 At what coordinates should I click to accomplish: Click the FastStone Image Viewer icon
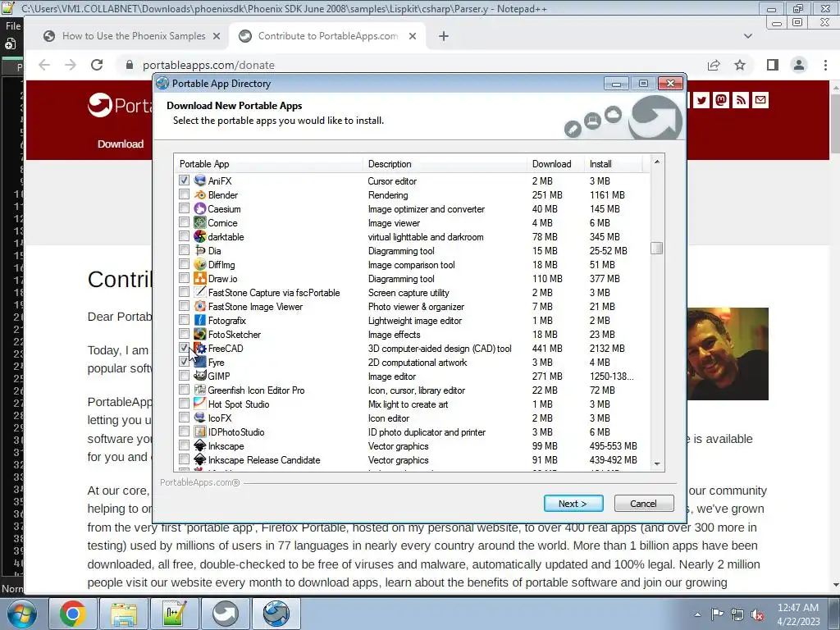tap(200, 306)
